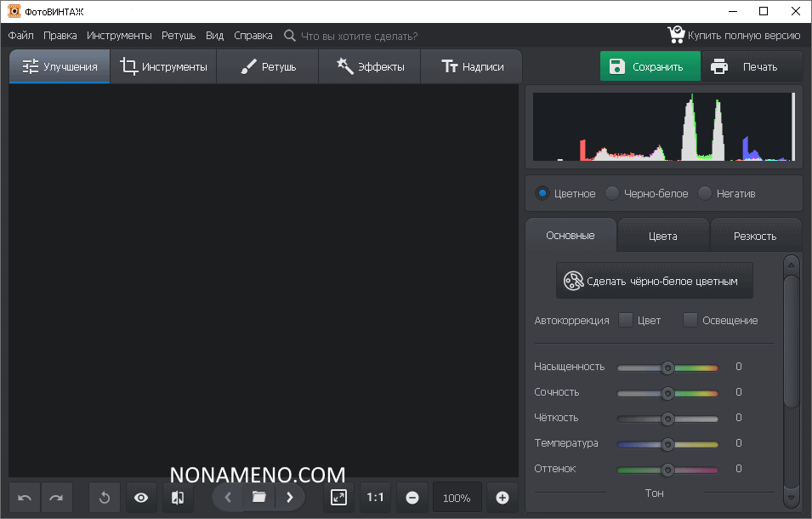812x519 pixels.
Task: Open the Инструменты menu in menu bar
Action: (x=119, y=36)
